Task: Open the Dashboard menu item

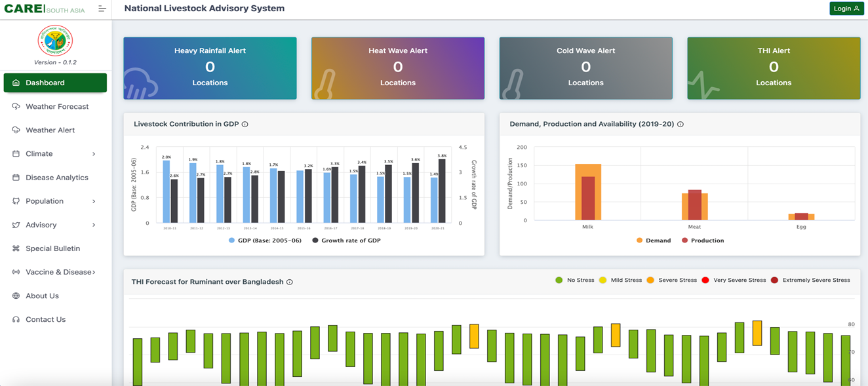Action: [55, 83]
